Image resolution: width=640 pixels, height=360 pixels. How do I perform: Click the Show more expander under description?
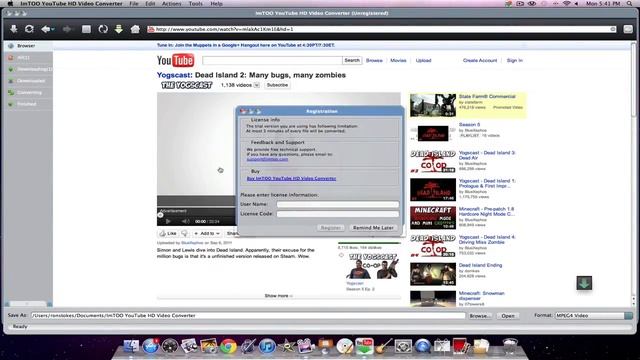tap(278, 296)
